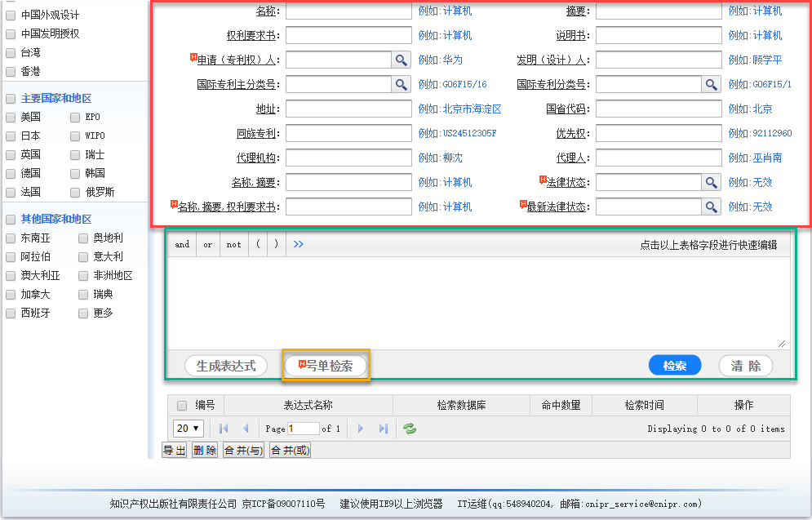Screen dimensions: 812x520
Task: Click the 生成表达式 button
Action: pyautogui.click(x=226, y=366)
